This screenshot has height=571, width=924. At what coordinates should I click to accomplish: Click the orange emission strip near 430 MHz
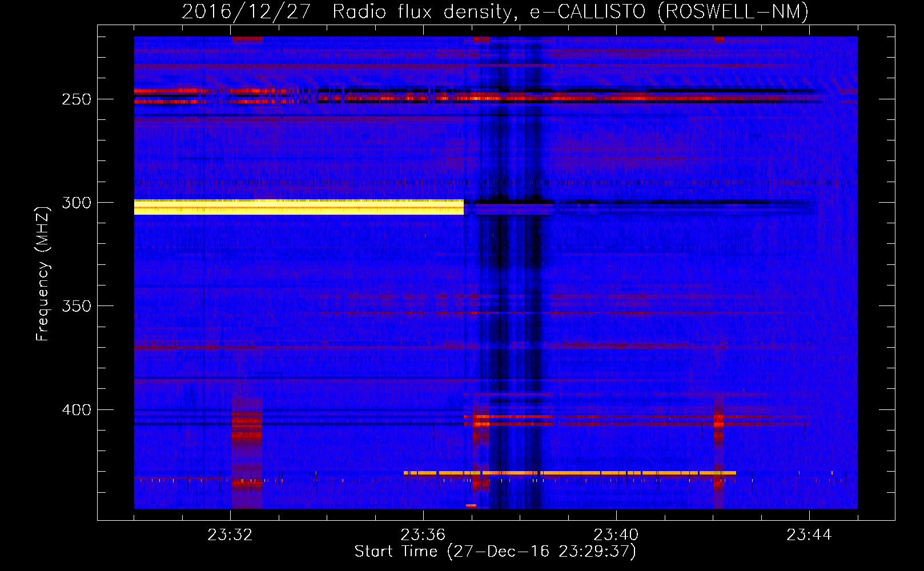pos(570,473)
